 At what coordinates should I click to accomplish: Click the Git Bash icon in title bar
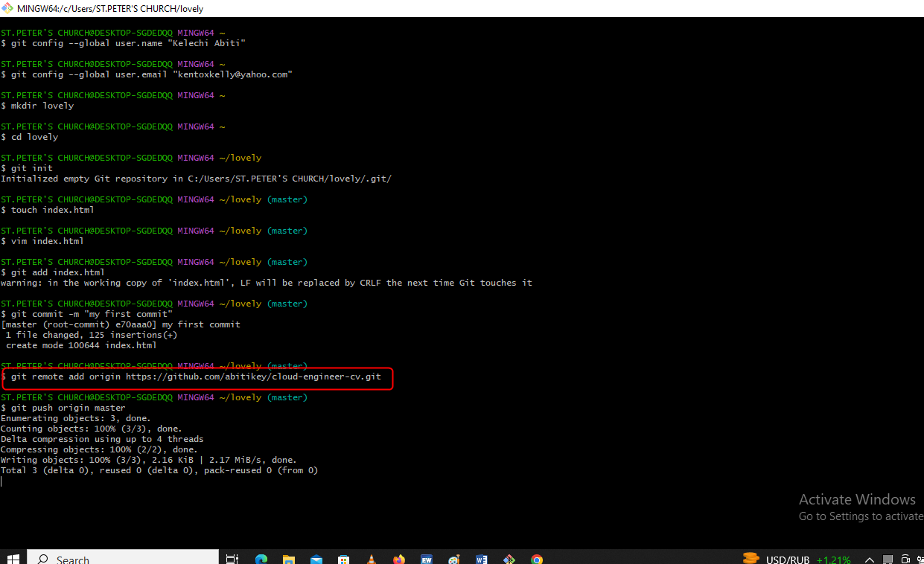coord(7,8)
